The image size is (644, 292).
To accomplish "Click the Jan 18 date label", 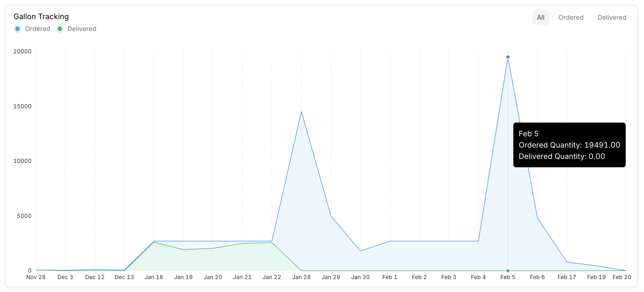I will [x=154, y=277].
